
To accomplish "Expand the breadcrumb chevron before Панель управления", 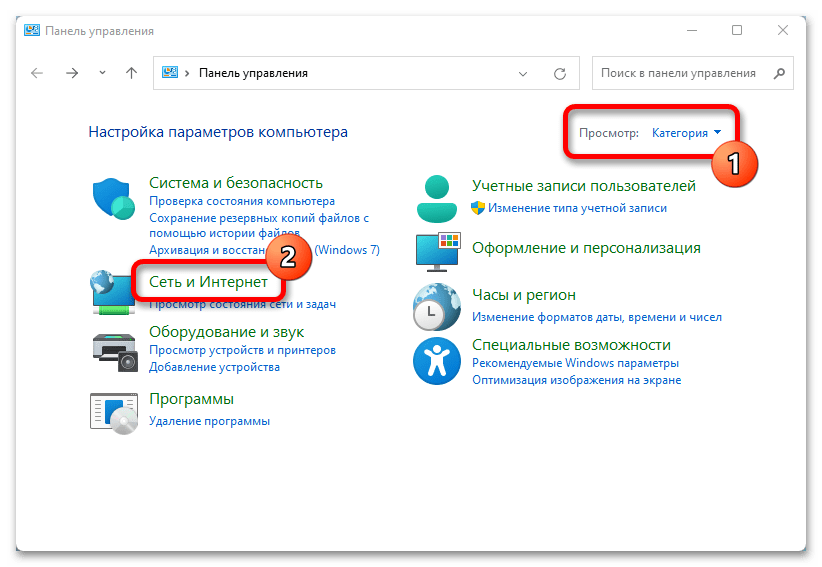I will pos(187,73).
